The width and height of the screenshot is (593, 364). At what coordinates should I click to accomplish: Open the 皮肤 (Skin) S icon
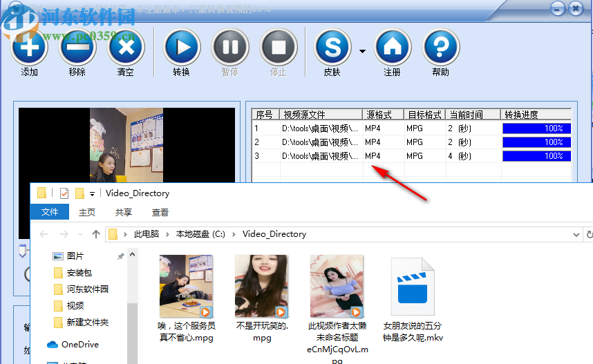[333, 48]
